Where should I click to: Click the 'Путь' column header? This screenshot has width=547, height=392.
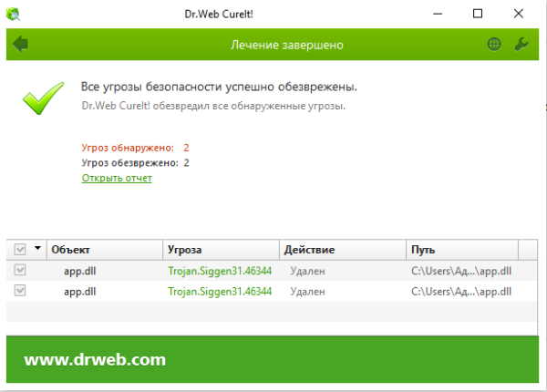tap(462, 250)
